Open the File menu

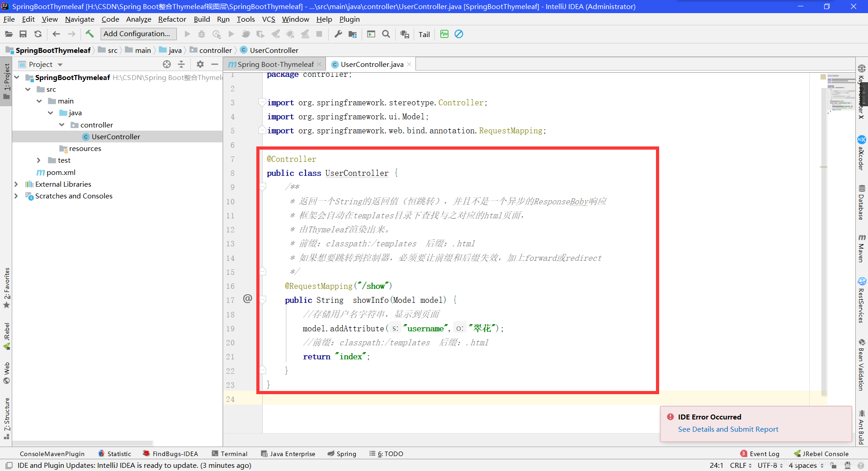click(x=9, y=19)
